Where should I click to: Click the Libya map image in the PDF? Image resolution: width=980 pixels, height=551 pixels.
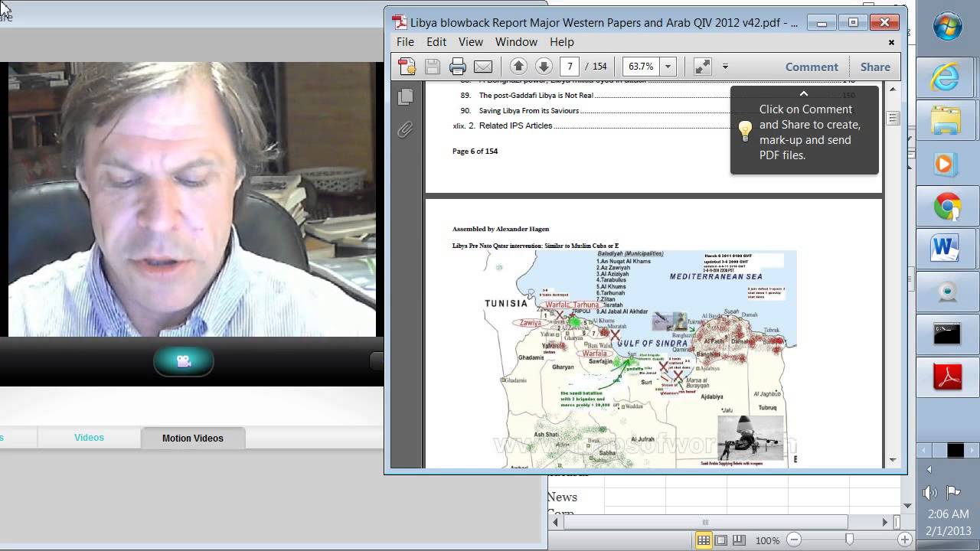point(640,359)
